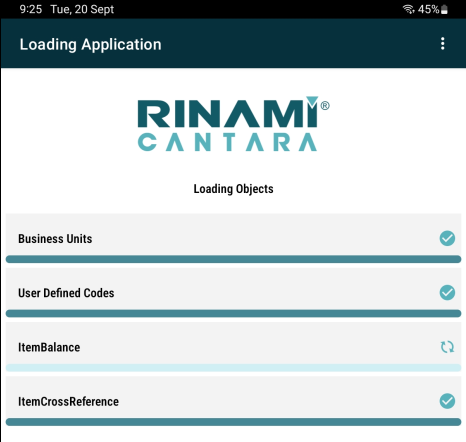Click the teal triangle in Rinami logo
Image resolution: width=466 pixels, height=442 pixels.
point(312,101)
